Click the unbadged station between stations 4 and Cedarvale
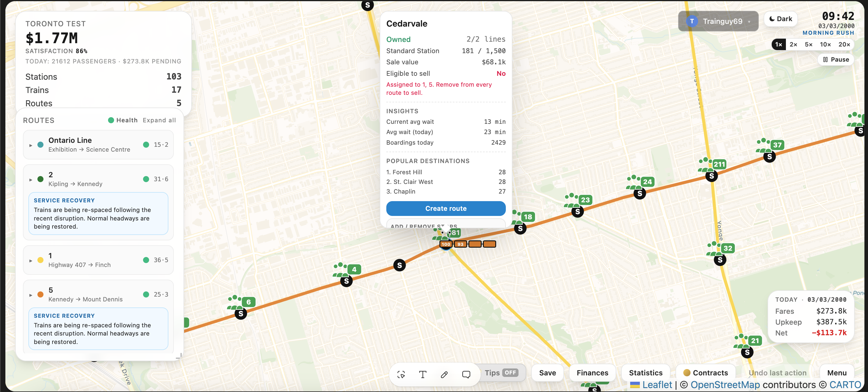The height and width of the screenshot is (392, 868). 399,265
